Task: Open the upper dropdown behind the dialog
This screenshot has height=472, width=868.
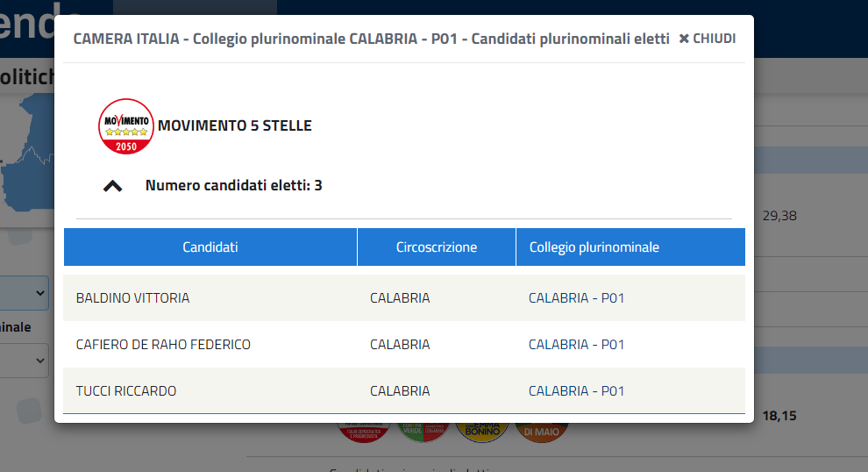Action: click(x=25, y=293)
